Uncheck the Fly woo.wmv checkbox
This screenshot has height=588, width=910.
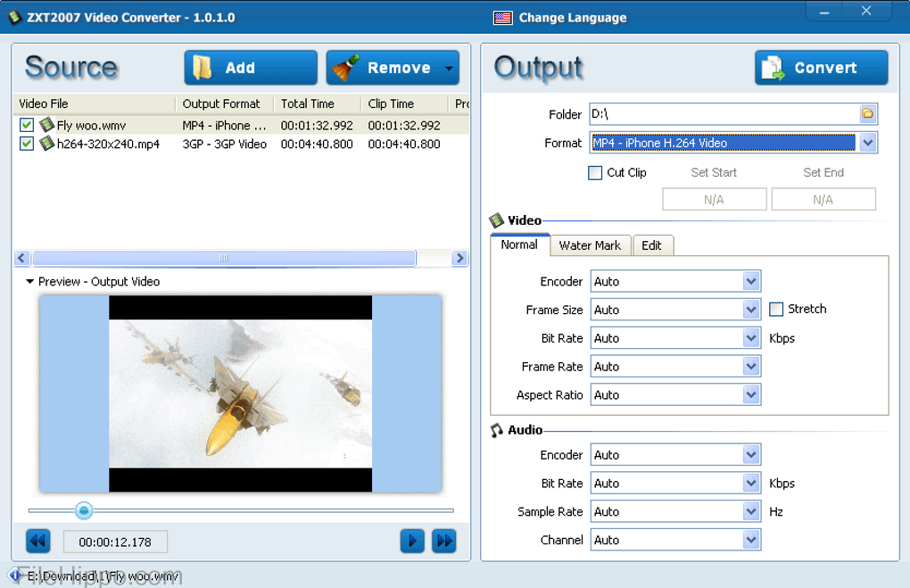[x=27, y=126]
